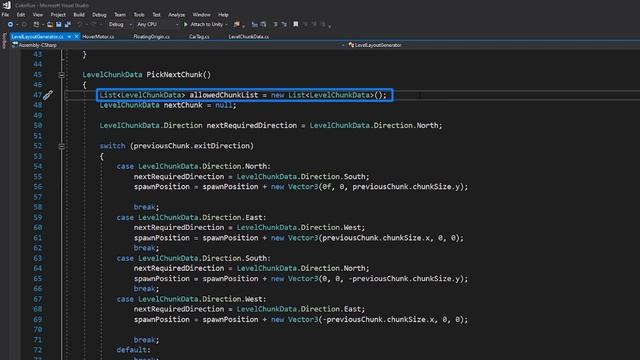Image resolution: width=640 pixels, height=360 pixels.
Task: Click the screwdriver quick action icon on line 47
Action: coord(48,95)
